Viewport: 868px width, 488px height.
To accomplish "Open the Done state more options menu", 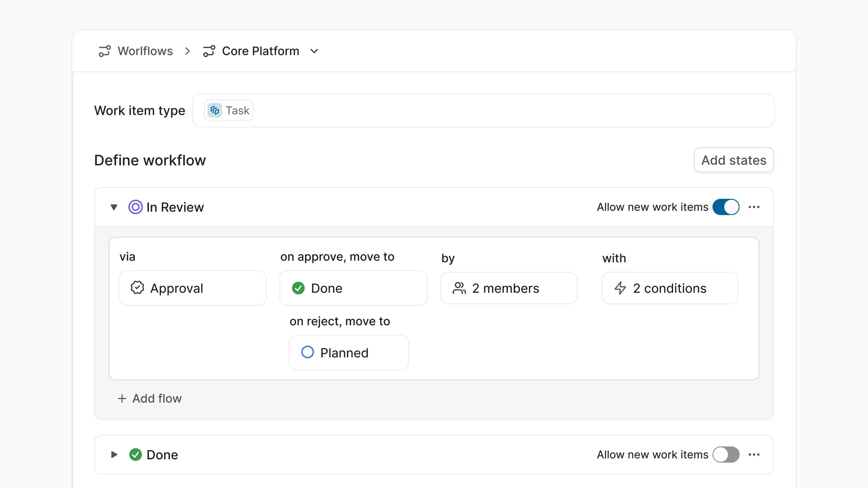I will (x=754, y=455).
